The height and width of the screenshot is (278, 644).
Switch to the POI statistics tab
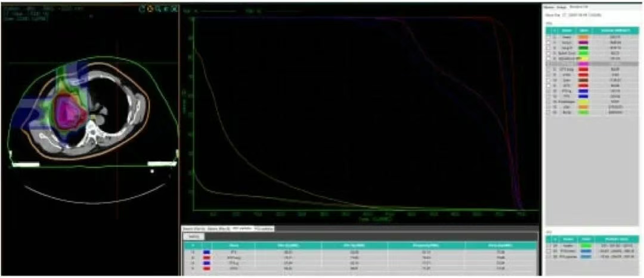pos(264,229)
